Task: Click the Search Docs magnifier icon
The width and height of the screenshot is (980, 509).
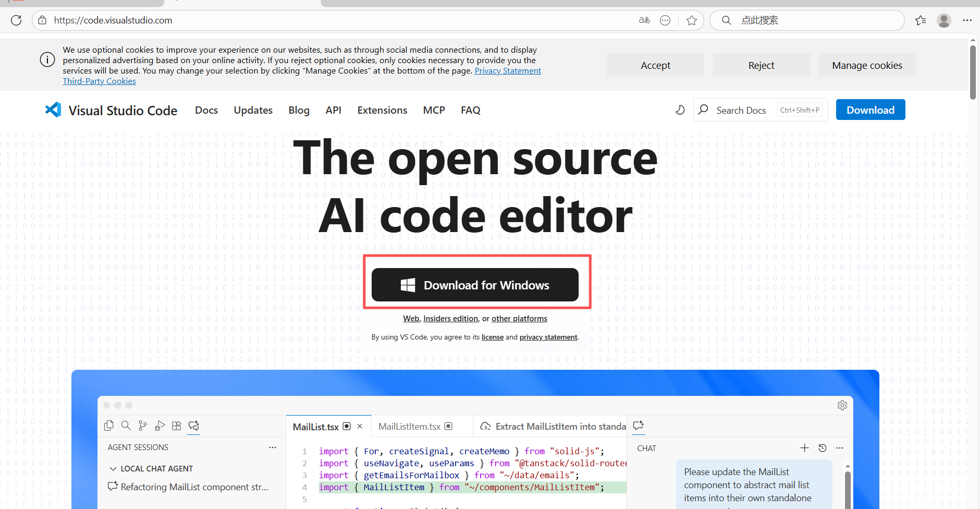Action: coord(703,110)
